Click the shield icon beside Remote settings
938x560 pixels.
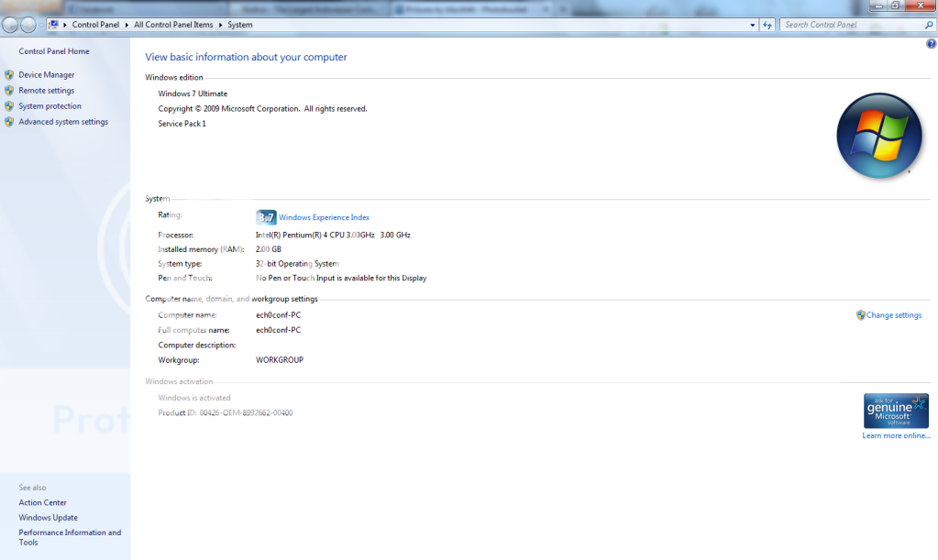tap(9, 90)
